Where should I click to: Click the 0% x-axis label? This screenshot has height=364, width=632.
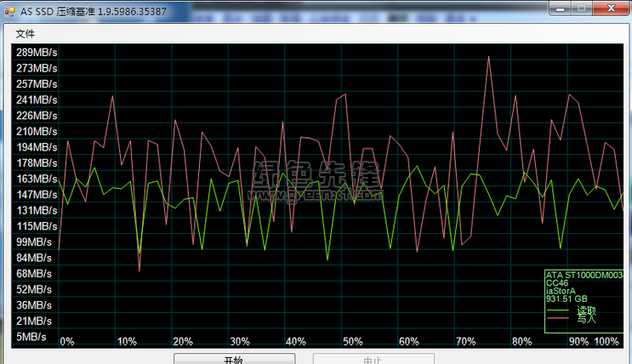pyautogui.click(x=67, y=341)
